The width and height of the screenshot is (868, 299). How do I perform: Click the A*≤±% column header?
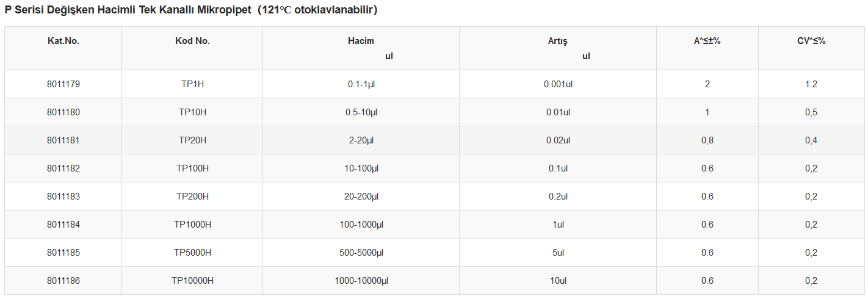point(707,41)
